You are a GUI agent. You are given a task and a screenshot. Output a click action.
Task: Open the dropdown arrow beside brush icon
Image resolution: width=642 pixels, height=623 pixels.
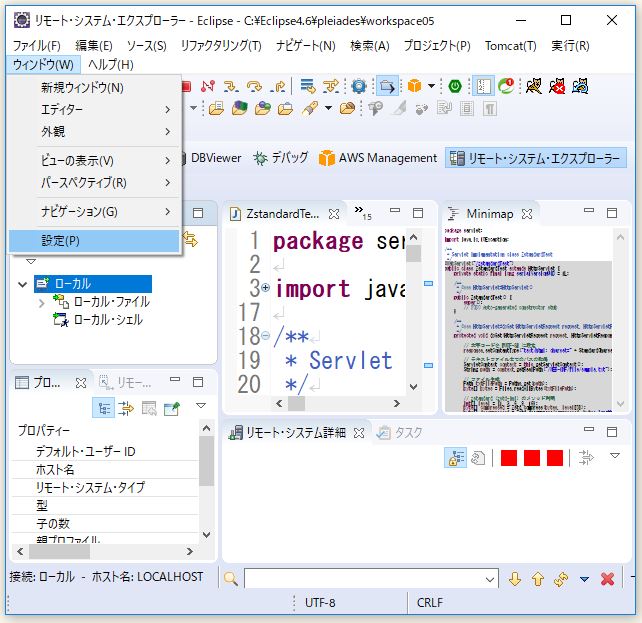point(328,108)
